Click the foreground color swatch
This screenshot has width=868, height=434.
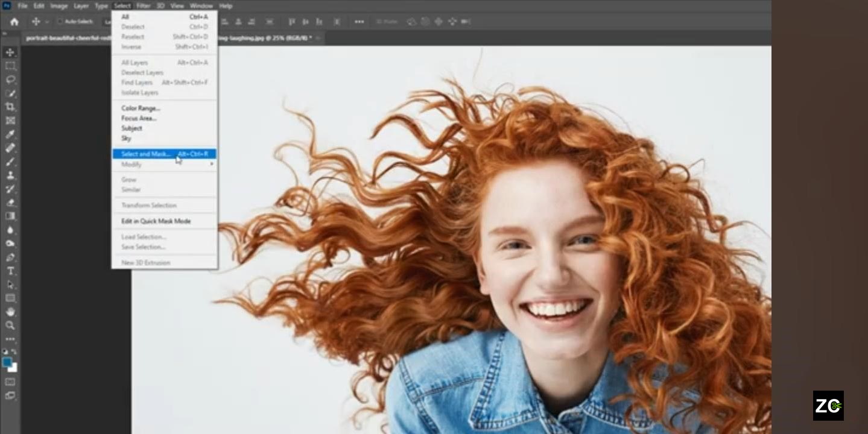[x=7, y=362]
